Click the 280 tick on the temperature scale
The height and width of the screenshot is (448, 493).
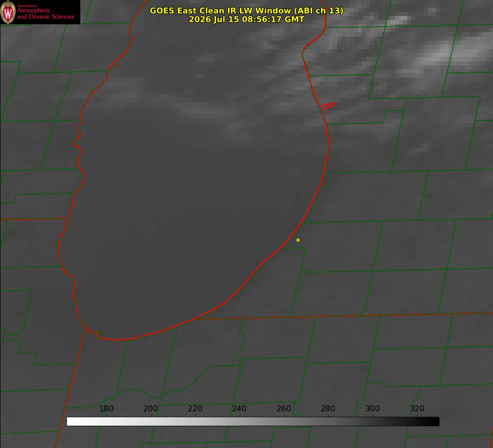[x=328, y=408]
